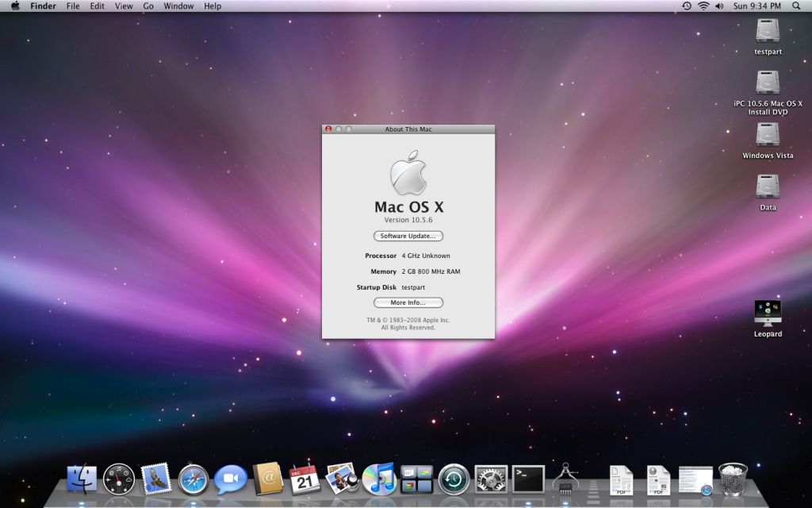Open Time Machine in the Dock
Image resolution: width=812 pixels, height=508 pixels.
click(454, 479)
